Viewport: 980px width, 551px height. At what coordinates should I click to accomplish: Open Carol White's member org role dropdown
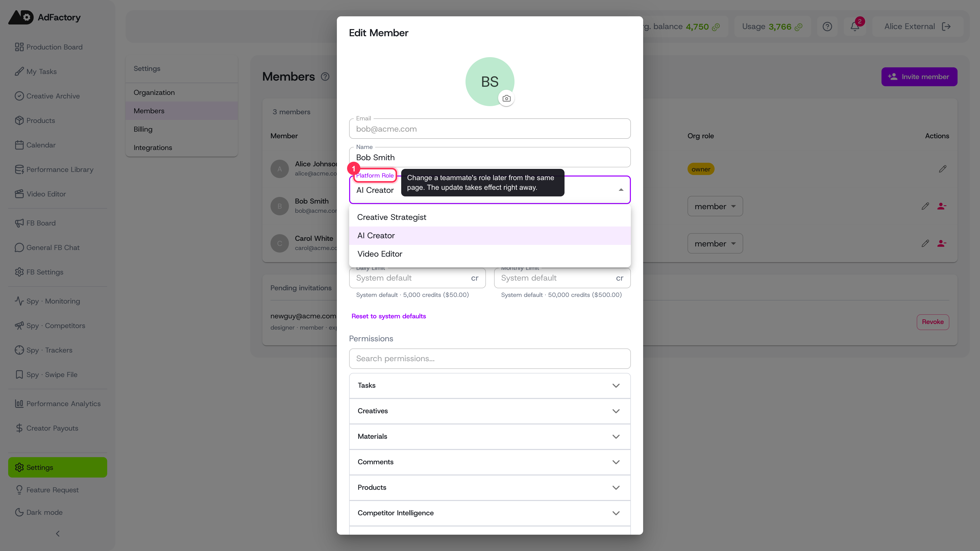tap(715, 244)
